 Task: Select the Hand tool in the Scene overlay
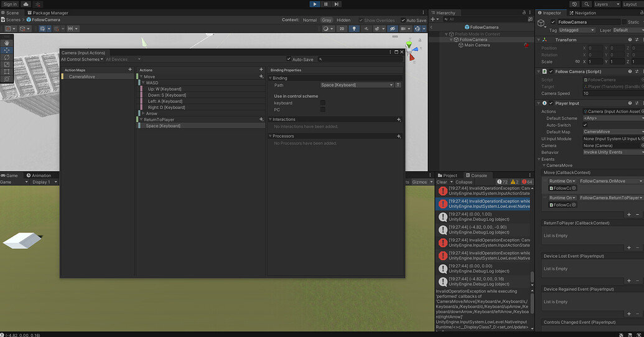7,42
